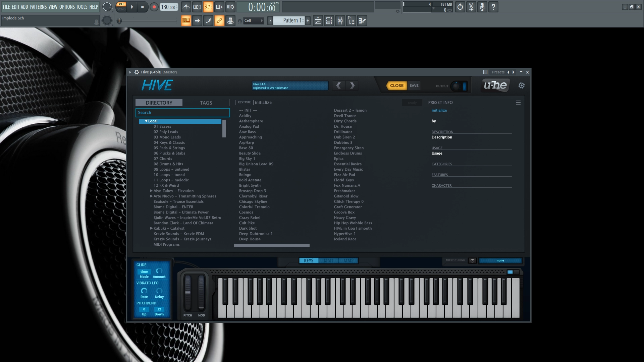644x362 pixels.
Task: Collapse the Local folder in directory
Action: pyautogui.click(x=146, y=121)
